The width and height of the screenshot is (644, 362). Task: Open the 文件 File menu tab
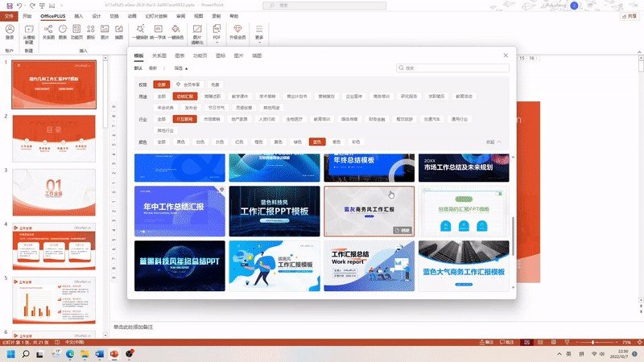(x=9, y=16)
